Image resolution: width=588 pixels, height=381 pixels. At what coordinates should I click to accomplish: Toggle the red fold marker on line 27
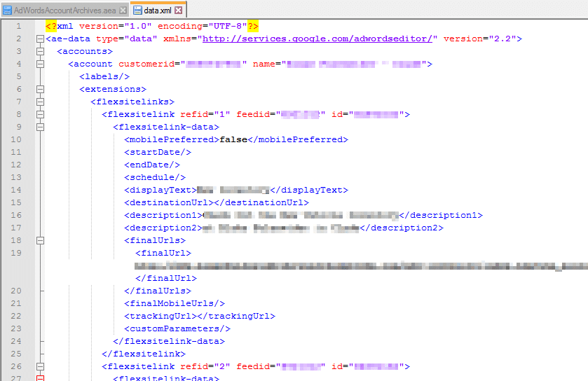(x=40, y=378)
